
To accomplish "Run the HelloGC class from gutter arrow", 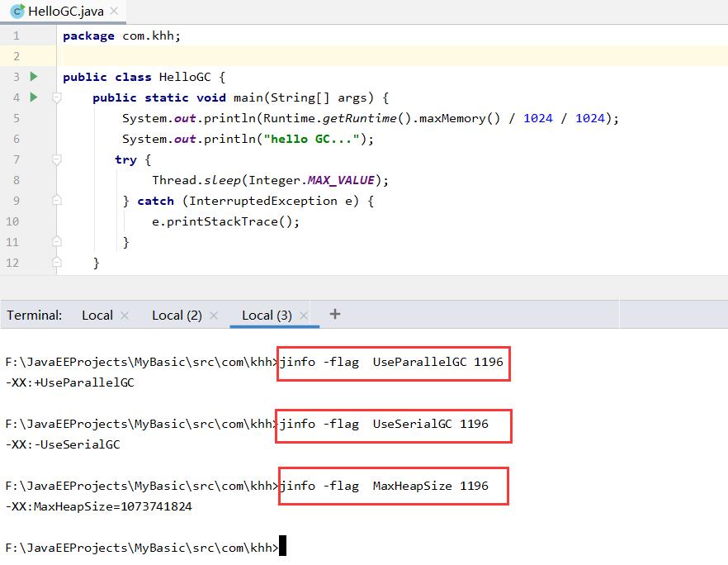I will point(34,77).
